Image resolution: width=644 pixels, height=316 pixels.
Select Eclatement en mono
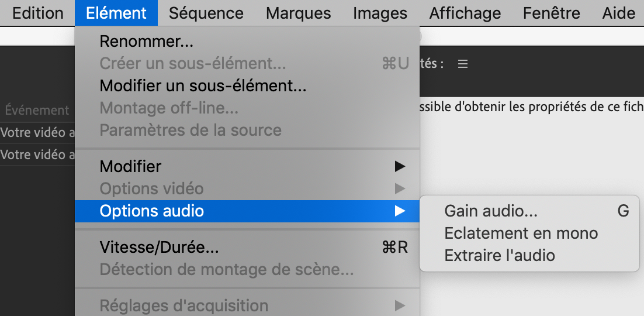[x=521, y=233]
